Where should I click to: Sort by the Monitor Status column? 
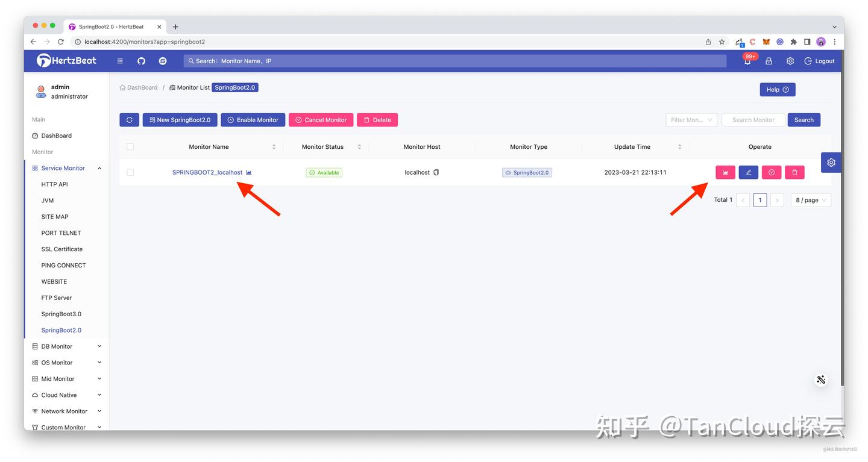click(359, 147)
